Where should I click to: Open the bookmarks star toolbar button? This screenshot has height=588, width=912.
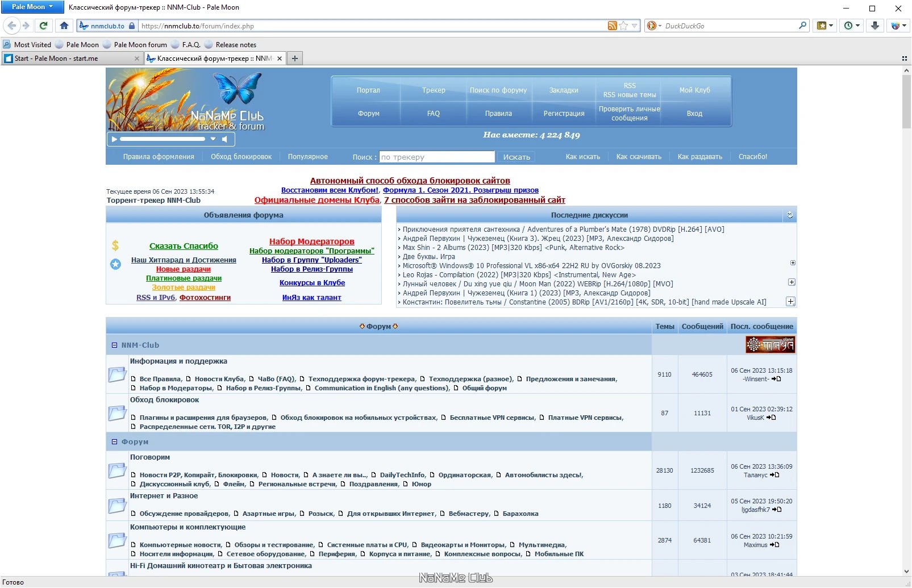[x=824, y=26]
